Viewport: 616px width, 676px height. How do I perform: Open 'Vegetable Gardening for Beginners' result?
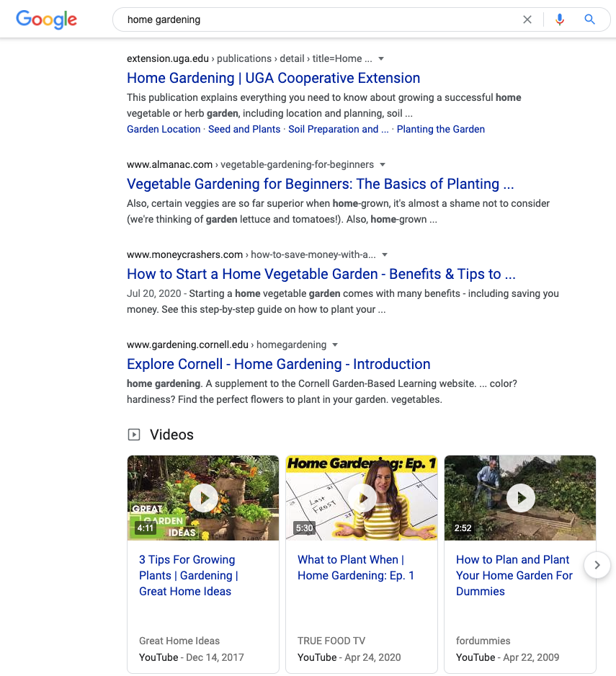pos(321,184)
